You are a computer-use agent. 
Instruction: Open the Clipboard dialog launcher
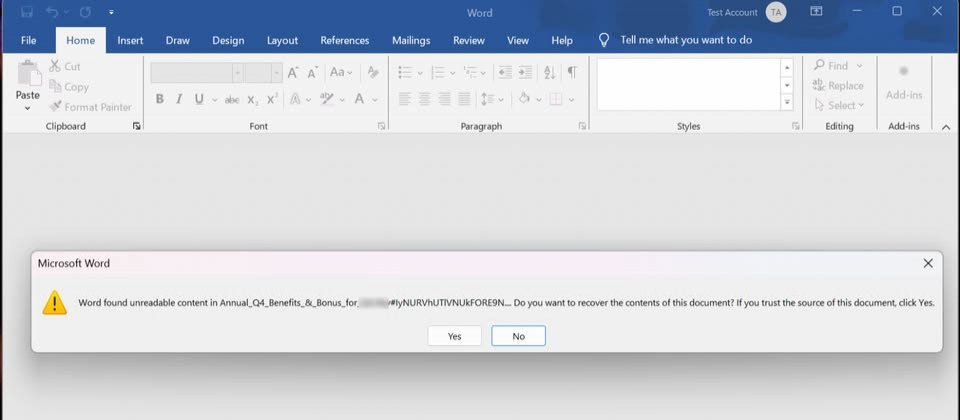[137, 126]
